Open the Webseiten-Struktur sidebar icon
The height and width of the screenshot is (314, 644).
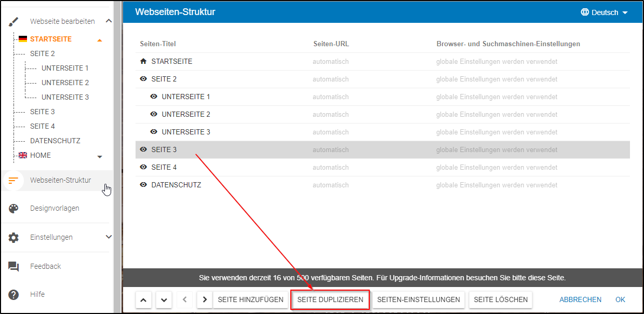[14, 180]
